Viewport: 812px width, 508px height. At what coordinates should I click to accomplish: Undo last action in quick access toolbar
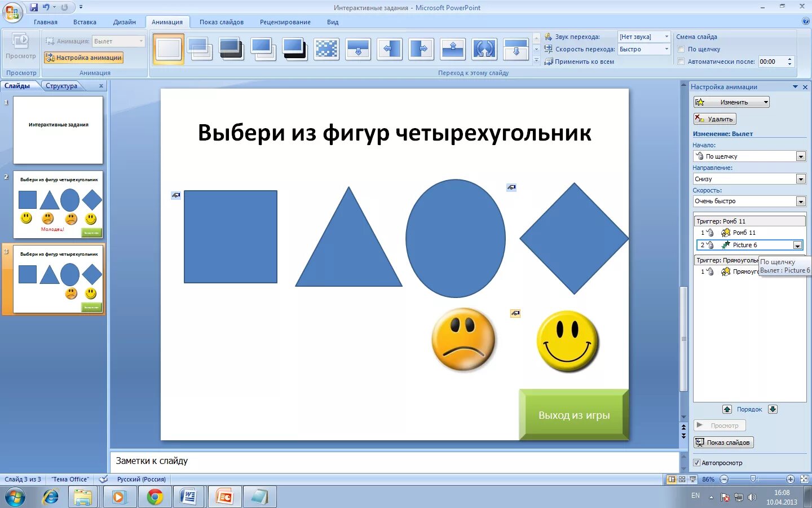[x=46, y=7]
